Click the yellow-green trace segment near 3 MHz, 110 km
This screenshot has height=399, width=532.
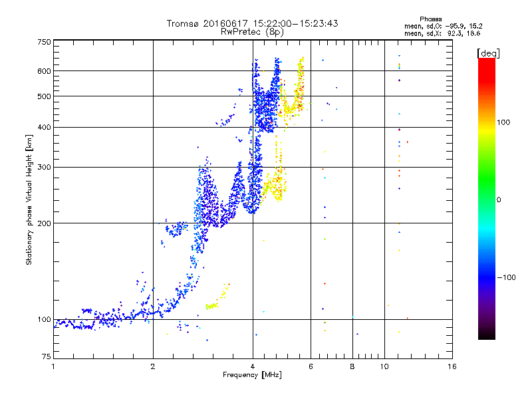coord(212,306)
